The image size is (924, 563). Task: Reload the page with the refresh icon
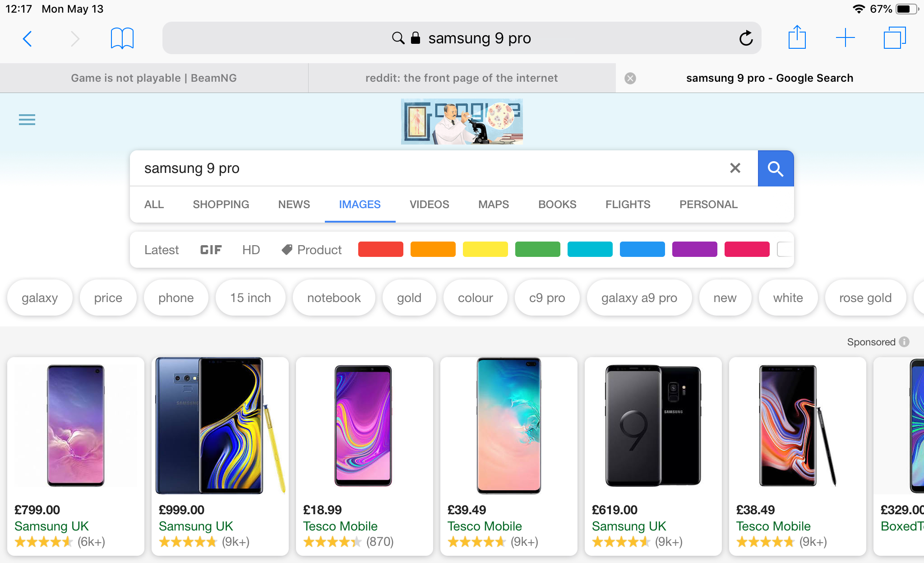pos(746,38)
